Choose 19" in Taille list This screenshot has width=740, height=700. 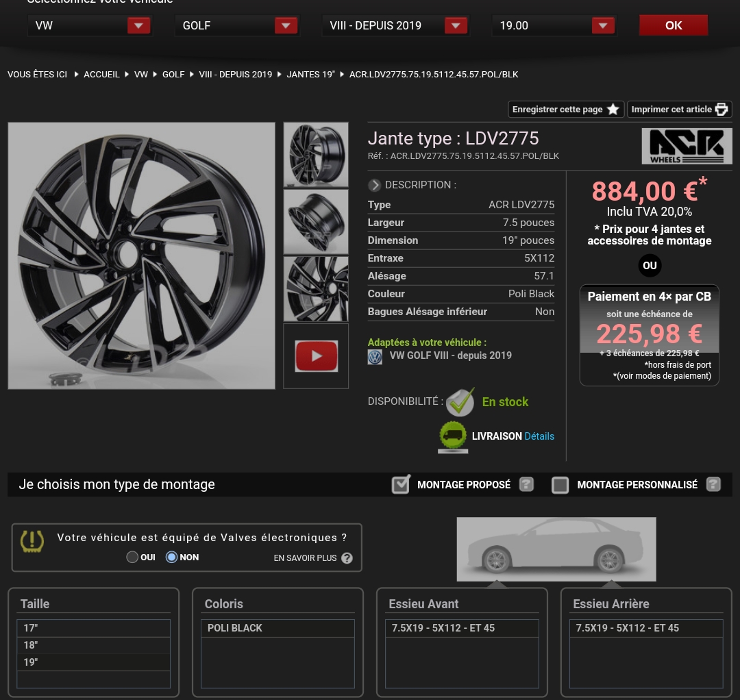[x=93, y=662]
